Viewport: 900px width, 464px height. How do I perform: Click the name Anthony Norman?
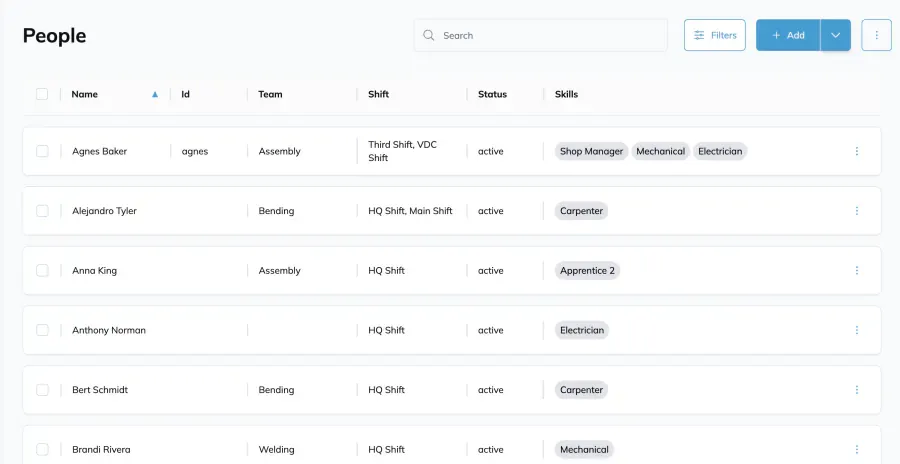(x=109, y=330)
